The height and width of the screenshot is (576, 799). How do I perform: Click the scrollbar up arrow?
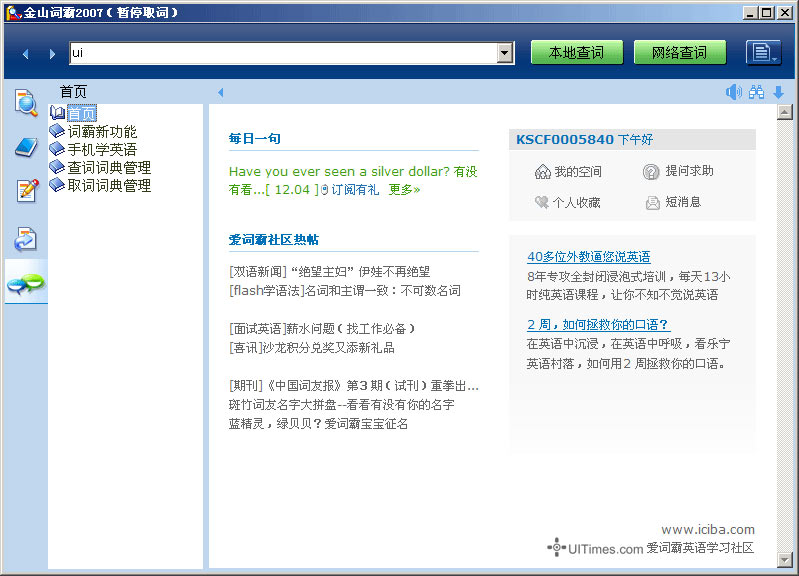coord(785,112)
